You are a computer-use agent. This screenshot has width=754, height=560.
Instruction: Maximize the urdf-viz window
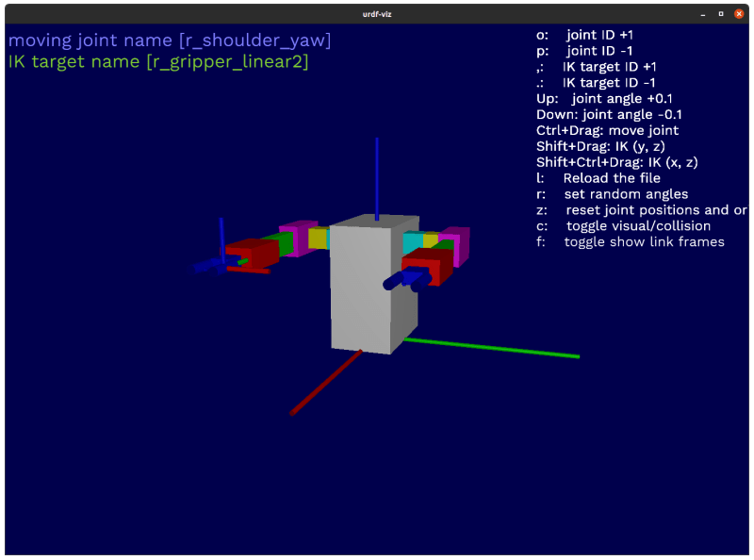tap(721, 14)
